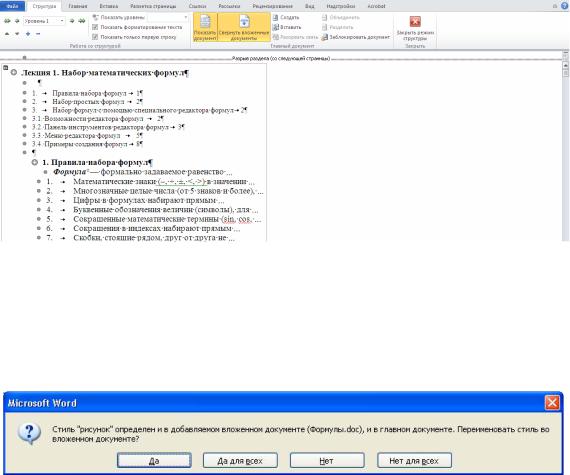
Task: Promote to Heading 1 double-arrow icon
Action: click(7, 21)
